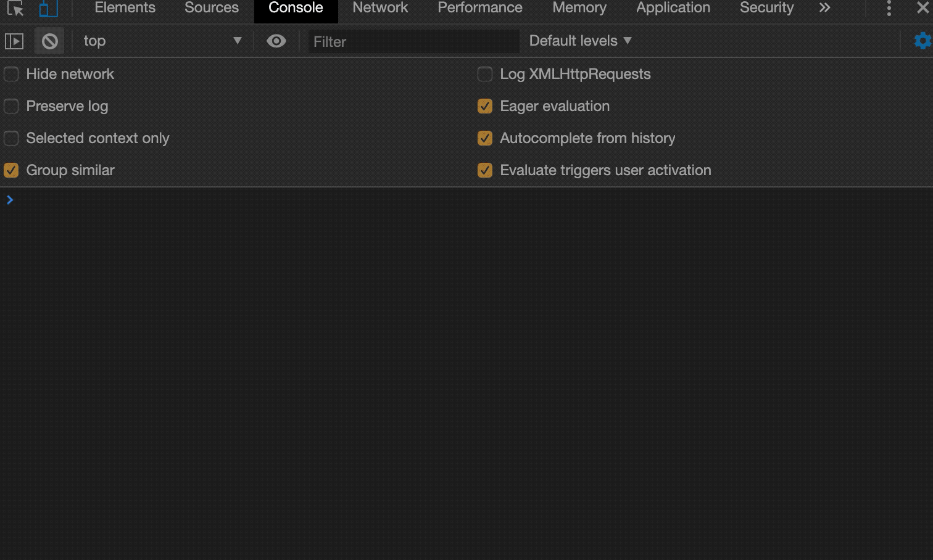Screen dimensions: 933x560
Task: Open the Elements tab
Action: click(x=125, y=8)
